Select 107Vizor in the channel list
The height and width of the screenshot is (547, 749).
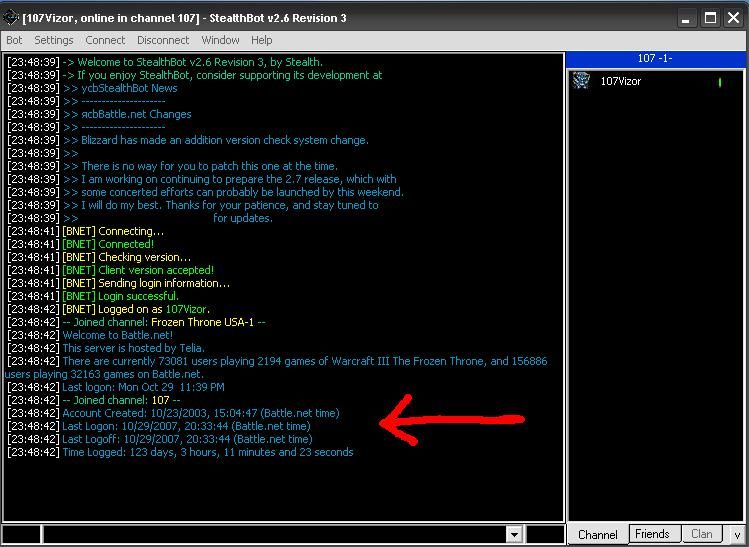(x=621, y=81)
